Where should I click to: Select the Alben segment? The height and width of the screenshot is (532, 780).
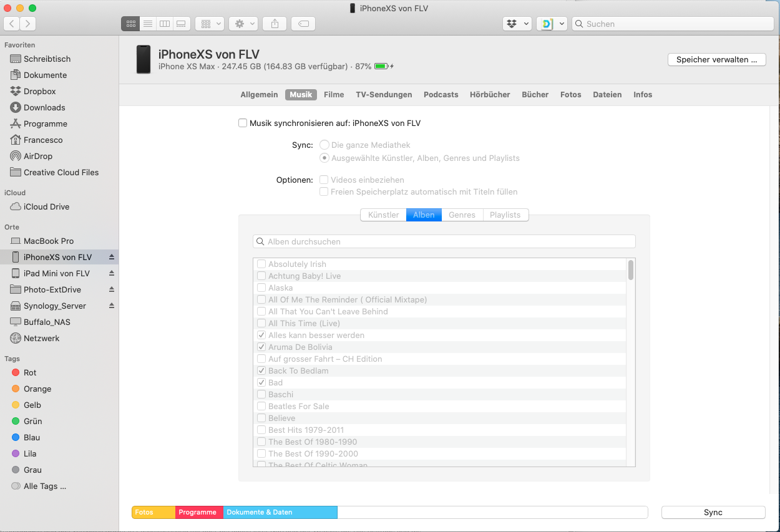(x=424, y=215)
